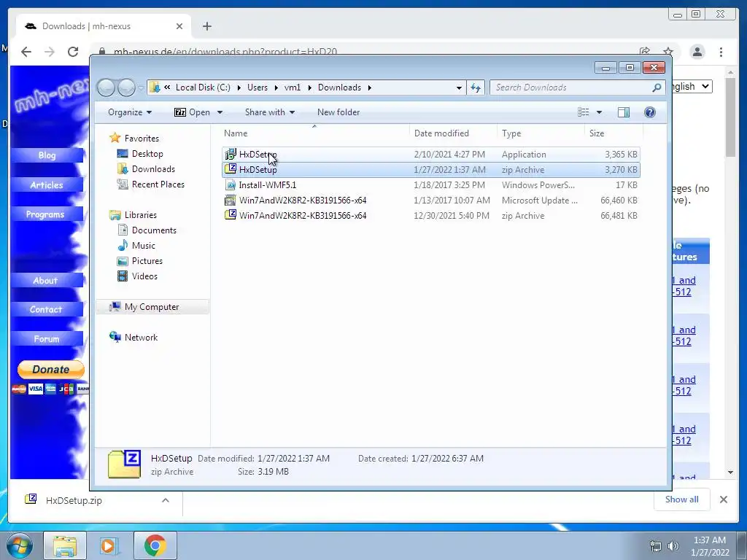Click the Explorer back arrow button
This screenshot has width=747, height=560.
[x=107, y=87]
